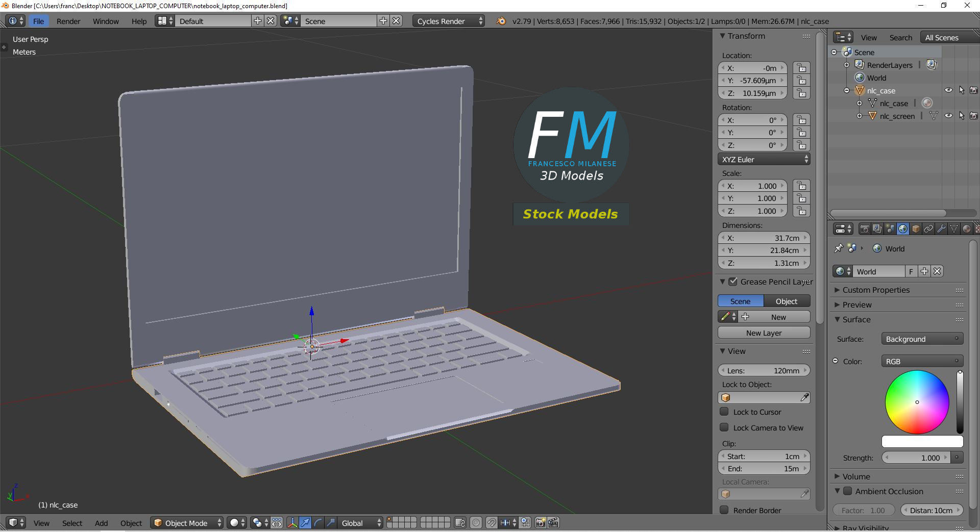Toggle renderability camera for nlc_screen
980x532 pixels.
[974, 116]
